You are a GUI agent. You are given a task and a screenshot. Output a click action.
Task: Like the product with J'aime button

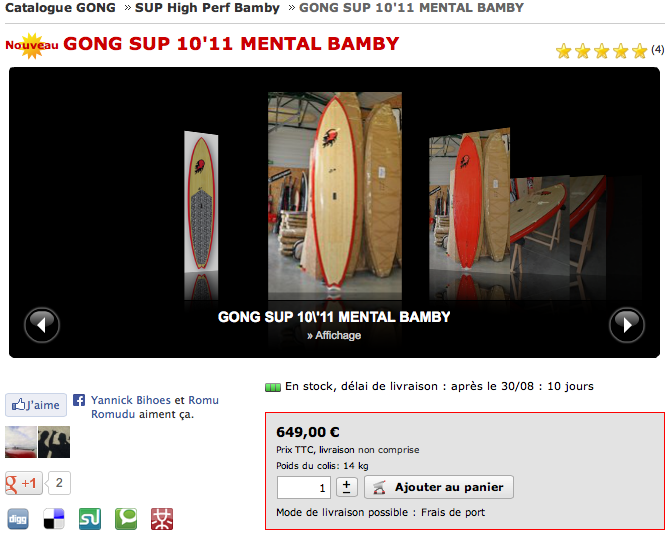(x=36, y=405)
